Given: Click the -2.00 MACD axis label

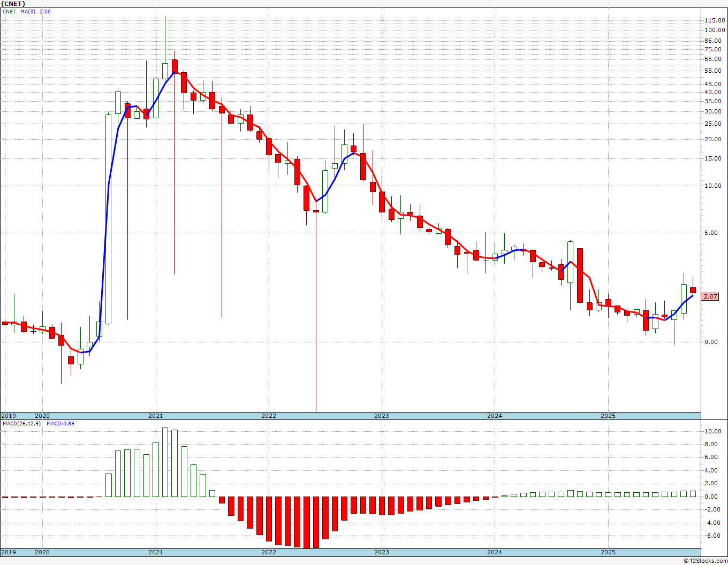Looking at the screenshot, I should click(711, 510).
